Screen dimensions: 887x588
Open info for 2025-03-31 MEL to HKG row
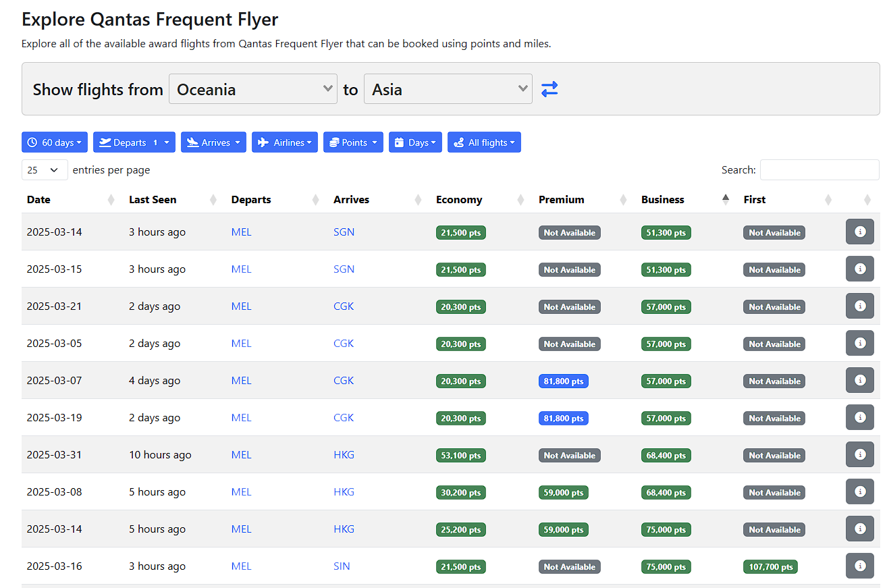click(x=859, y=454)
